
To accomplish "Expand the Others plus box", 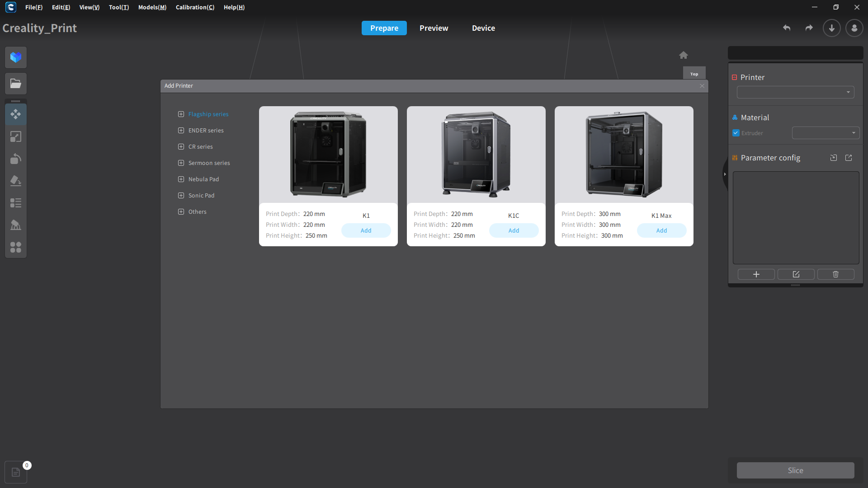I will (181, 212).
